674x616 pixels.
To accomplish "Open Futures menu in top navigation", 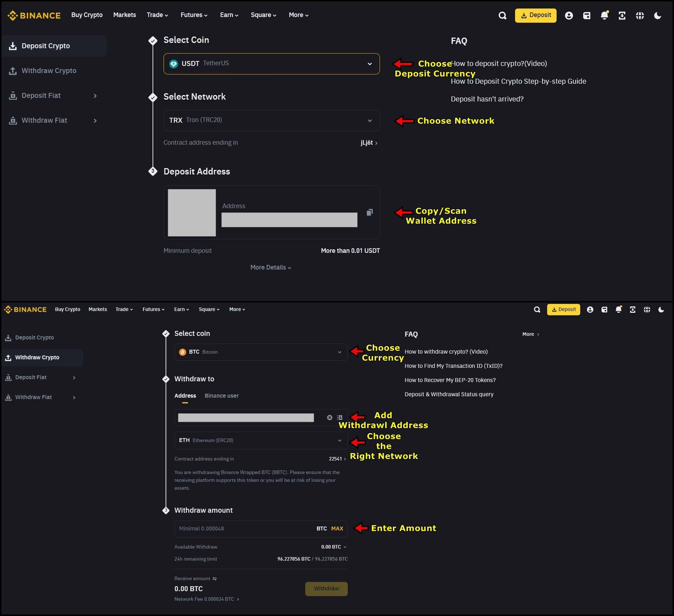I will 194,15.
